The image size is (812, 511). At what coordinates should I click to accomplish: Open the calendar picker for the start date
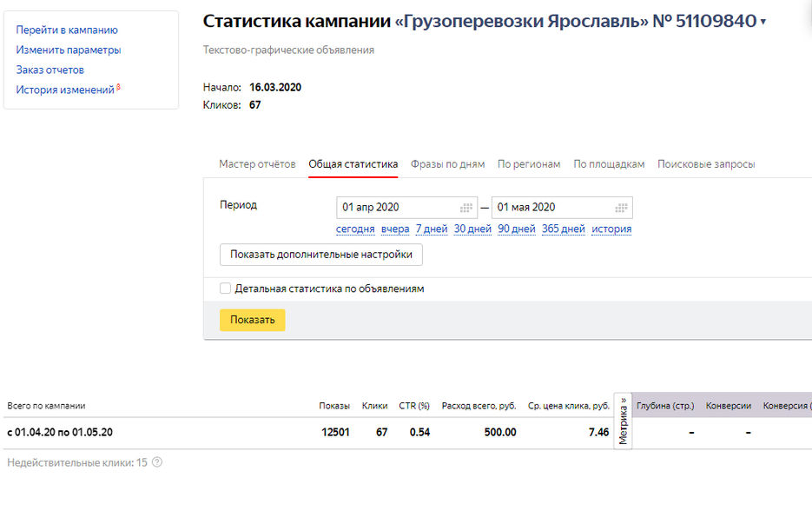(463, 207)
